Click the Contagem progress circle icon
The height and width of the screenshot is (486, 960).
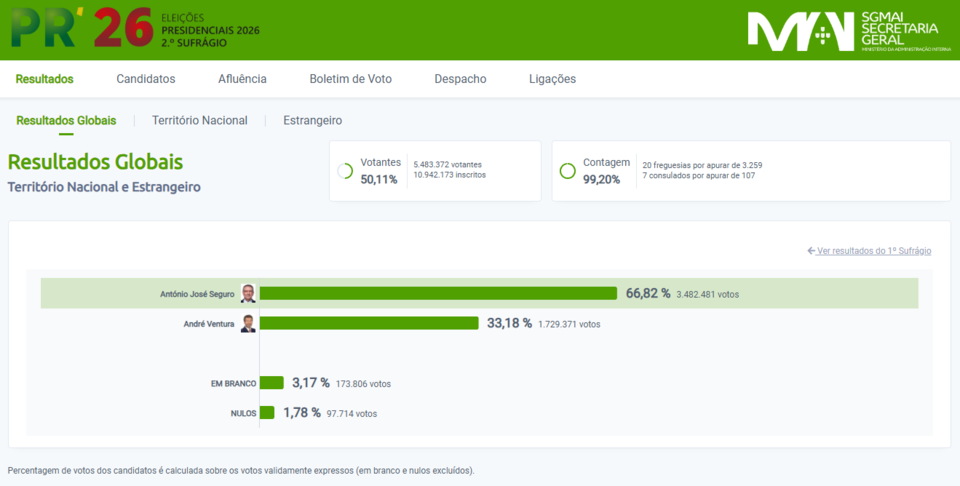(567, 171)
